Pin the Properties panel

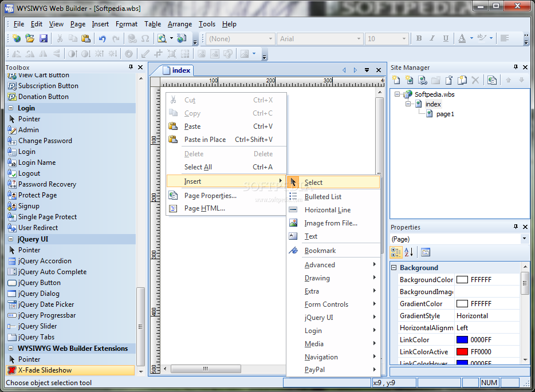tap(516, 227)
